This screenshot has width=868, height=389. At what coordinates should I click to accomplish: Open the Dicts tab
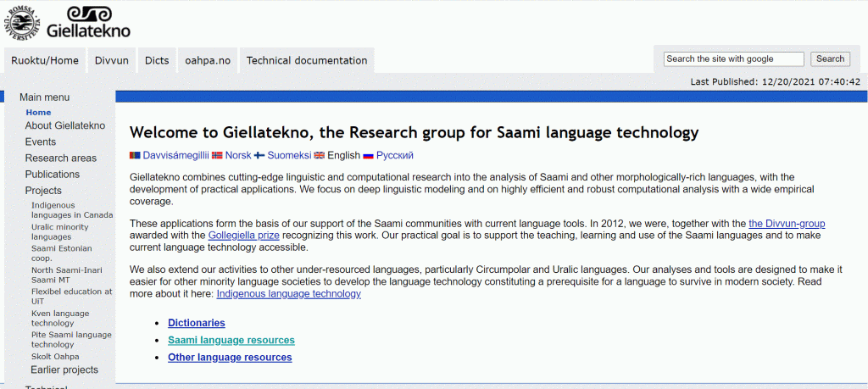tap(157, 60)
